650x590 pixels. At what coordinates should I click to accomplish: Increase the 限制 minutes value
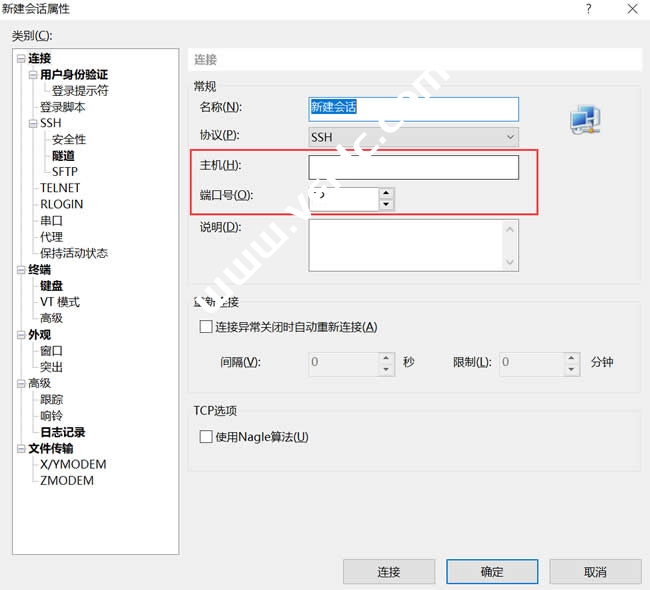[572, 358]
